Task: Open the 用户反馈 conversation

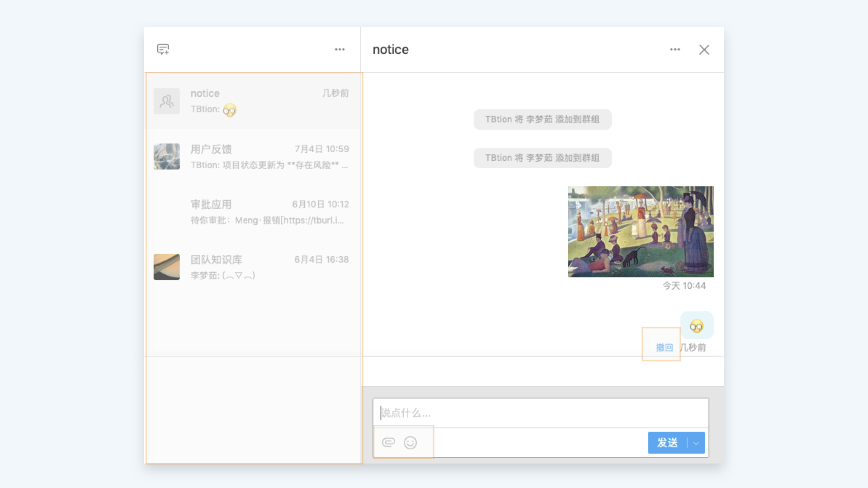Action: (253, 157)
